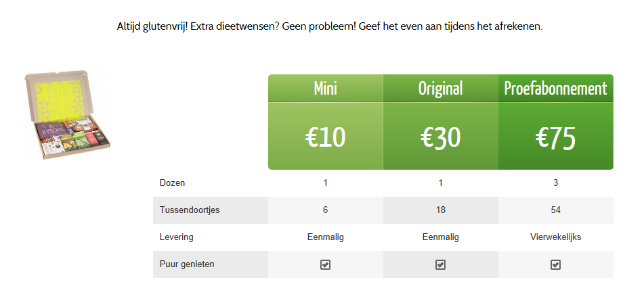This screenshot has width=644, height=286.
Task: Select the Mini plan header
Action: coord(326,88)
